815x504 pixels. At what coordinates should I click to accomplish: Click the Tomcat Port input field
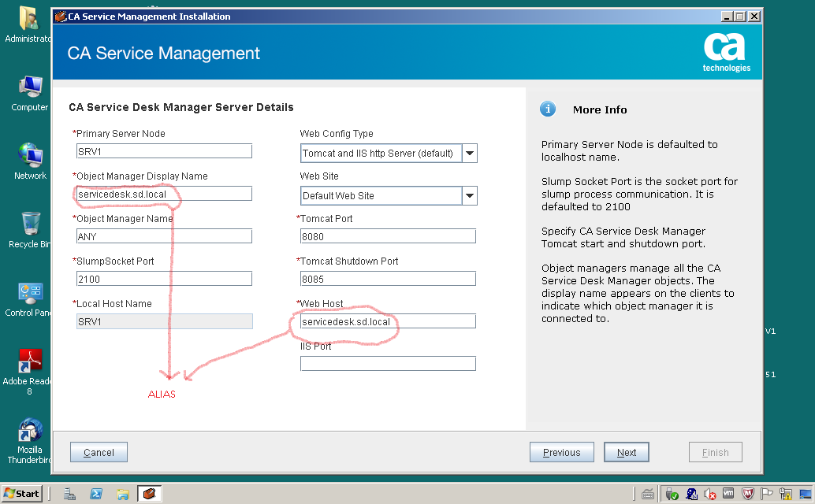pos(388,236)
